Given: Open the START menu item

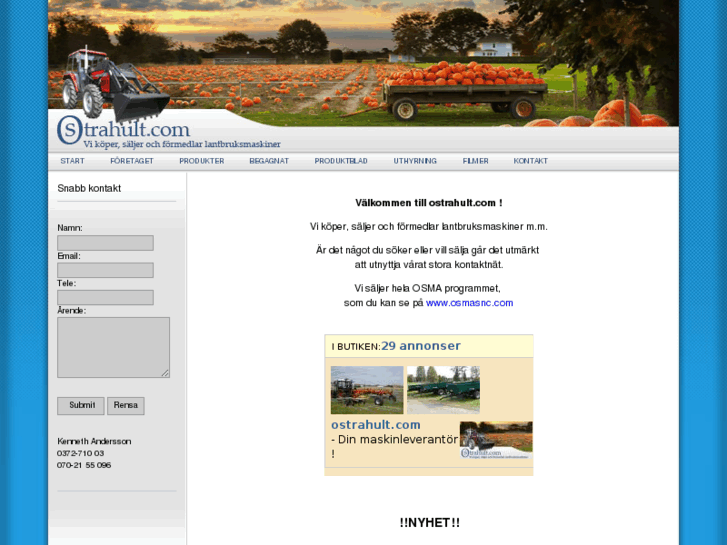Looking at the screenshot, I should 72,161.
